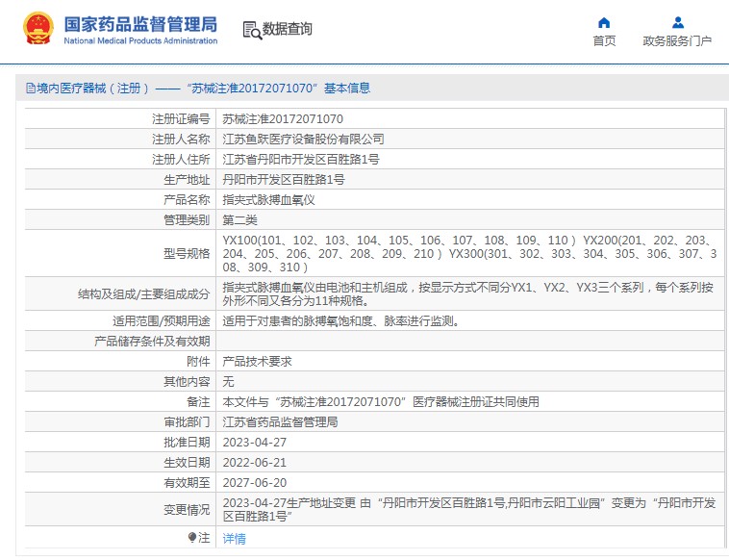Click the 批准日期 row label
The image size is (729, 560).
click(187, 443)
